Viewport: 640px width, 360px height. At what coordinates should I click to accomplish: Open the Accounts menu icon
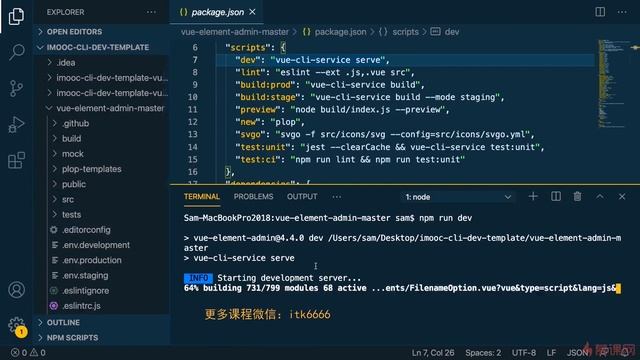click(x=16, y=290)
